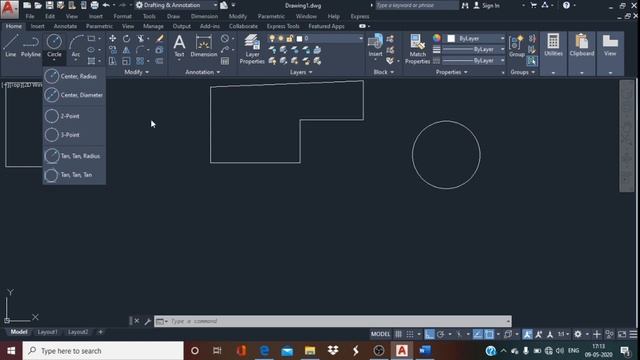Select the Fillet tool
This screenshot has height=360, width=640.
click(140, 50)
